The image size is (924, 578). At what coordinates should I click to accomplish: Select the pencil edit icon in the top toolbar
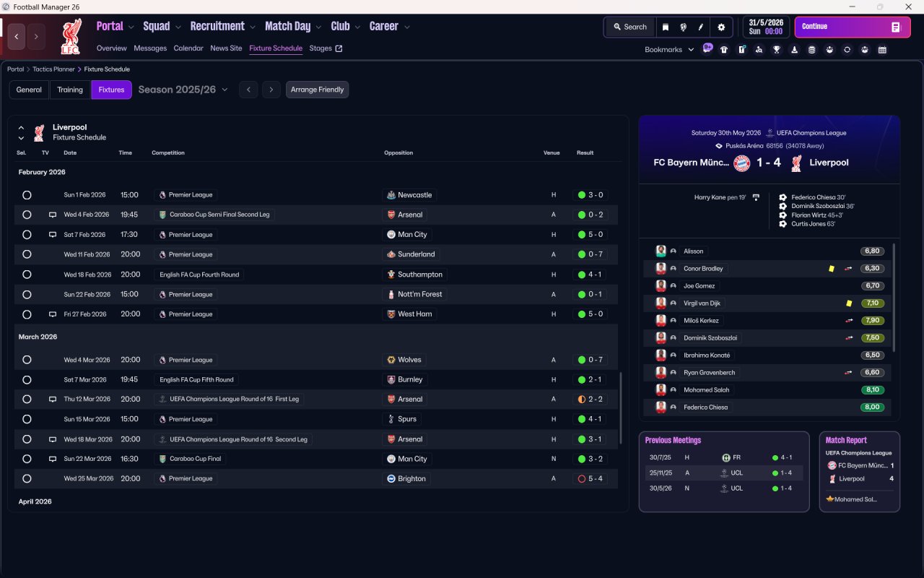click(x=700, y=27)
